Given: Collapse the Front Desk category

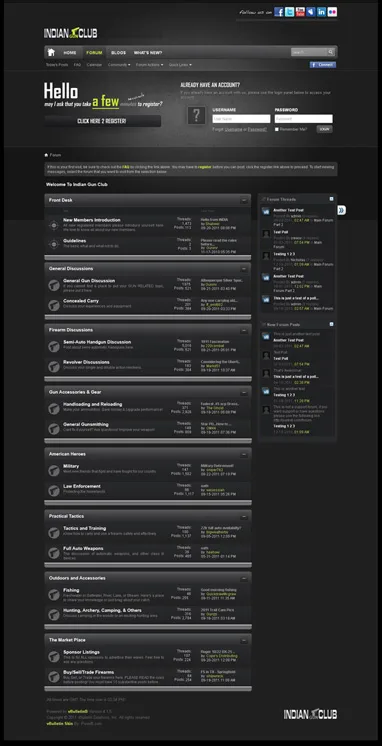Looking at the screenshot, I should tap(244, 201).
